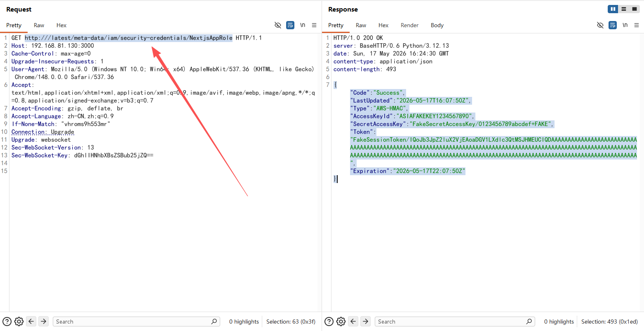This screenshot has width=644, height=331.
Task: Click Host value 192.168.81.130:3000
Action: [x=62, y=46]
